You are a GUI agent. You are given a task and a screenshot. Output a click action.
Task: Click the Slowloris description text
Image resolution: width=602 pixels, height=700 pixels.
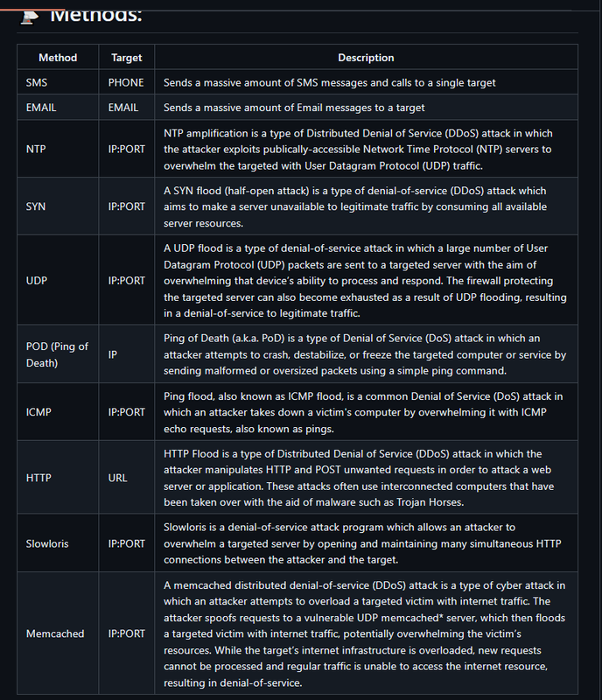362,543
